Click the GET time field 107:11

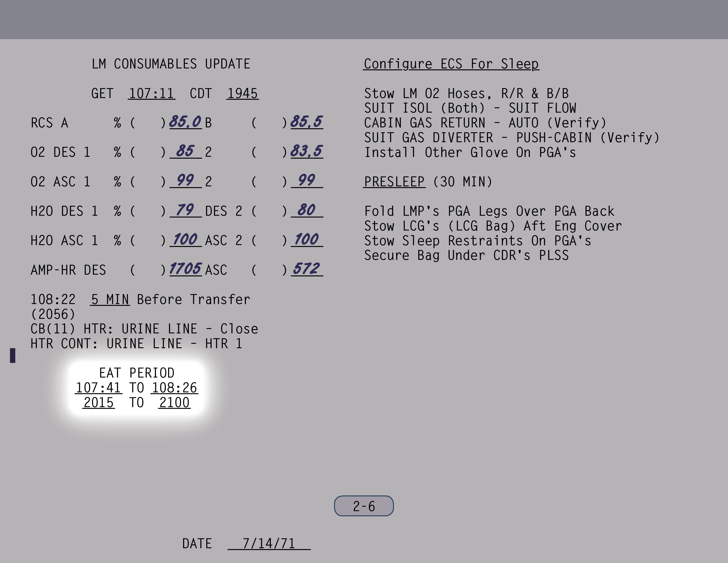[151, 93]
